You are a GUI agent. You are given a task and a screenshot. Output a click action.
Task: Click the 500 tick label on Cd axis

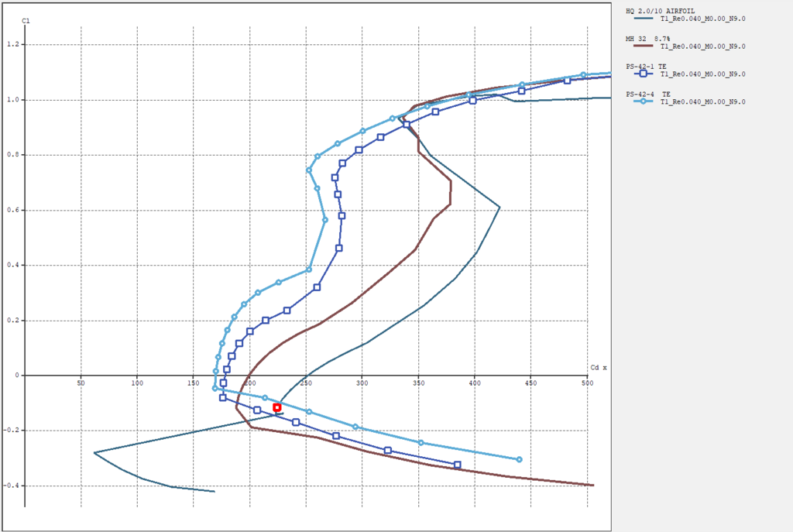point(587,384)
